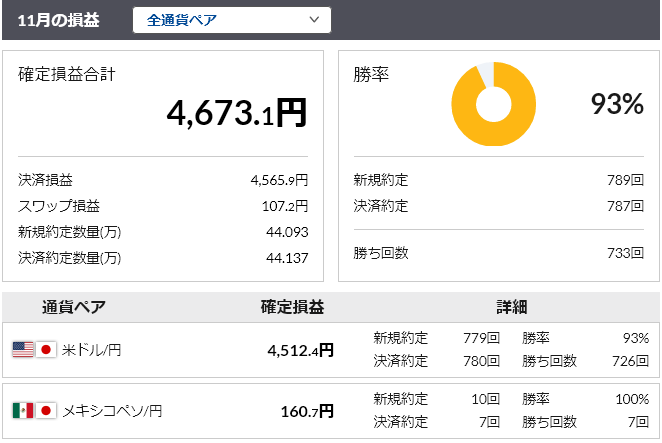Screen dimensions: 662x443
Task: Click the orange win-rate donut chart
Action: click(494, 104)
